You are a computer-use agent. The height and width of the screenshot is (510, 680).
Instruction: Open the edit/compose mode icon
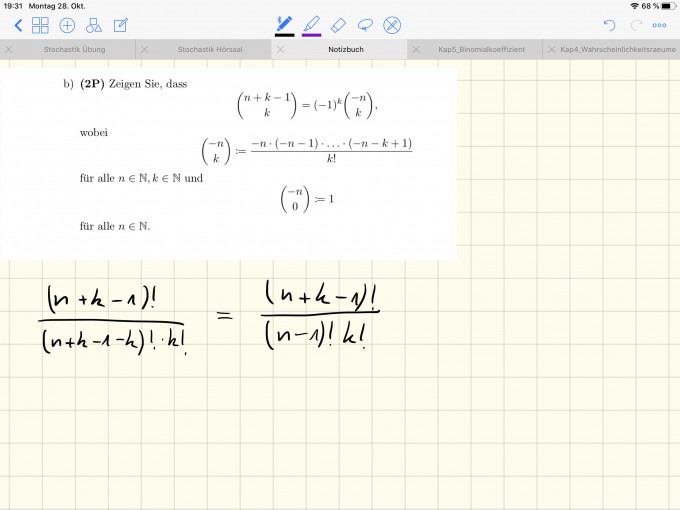(121, 25)
